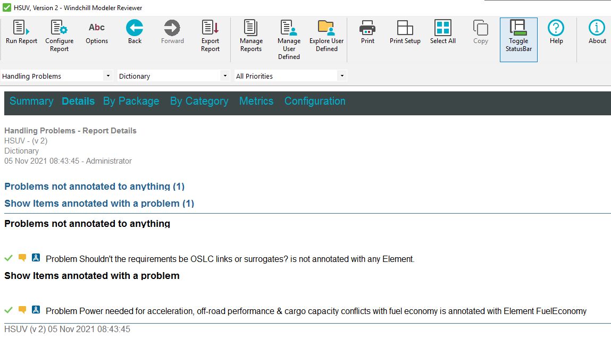The height and width of the screenshot is (364, 611).
Task: Open Print Setup
Action: point(405,32)
